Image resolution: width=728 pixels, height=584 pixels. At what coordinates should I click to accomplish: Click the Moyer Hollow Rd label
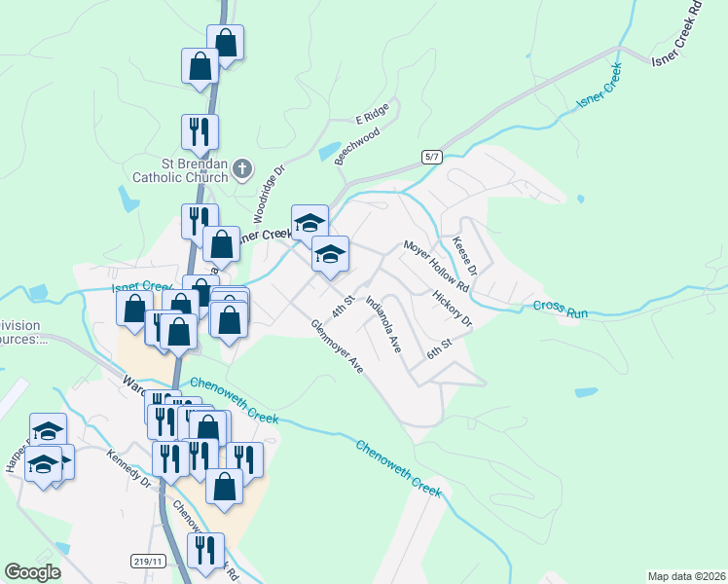[x=436, y=266]
